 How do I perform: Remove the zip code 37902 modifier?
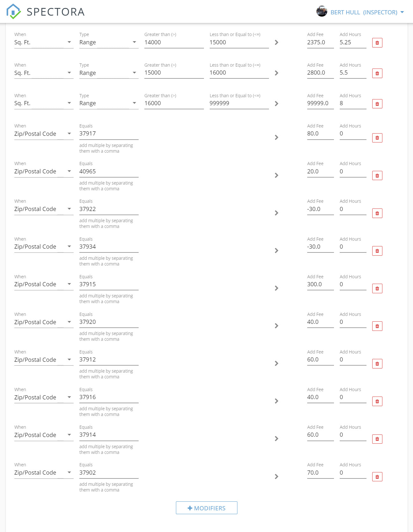coord(377,477)
